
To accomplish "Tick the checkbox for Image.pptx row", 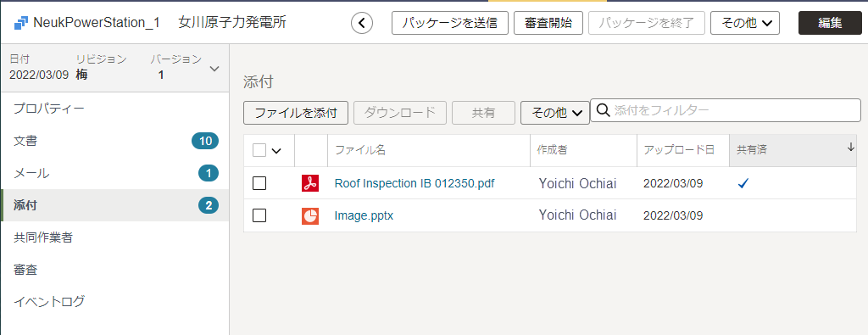I will point(259,215).
